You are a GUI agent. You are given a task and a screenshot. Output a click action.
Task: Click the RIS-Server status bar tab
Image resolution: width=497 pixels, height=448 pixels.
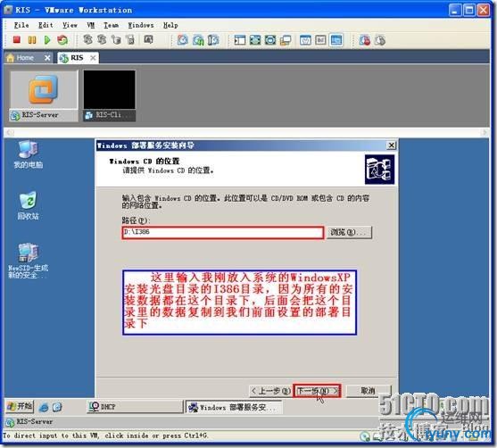(x=29, y=422)
